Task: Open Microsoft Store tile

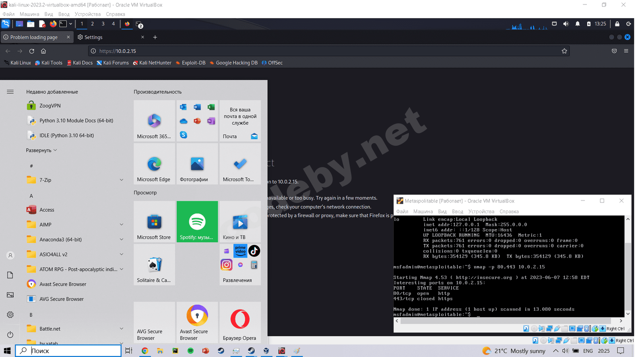Action: pos(154,221)
